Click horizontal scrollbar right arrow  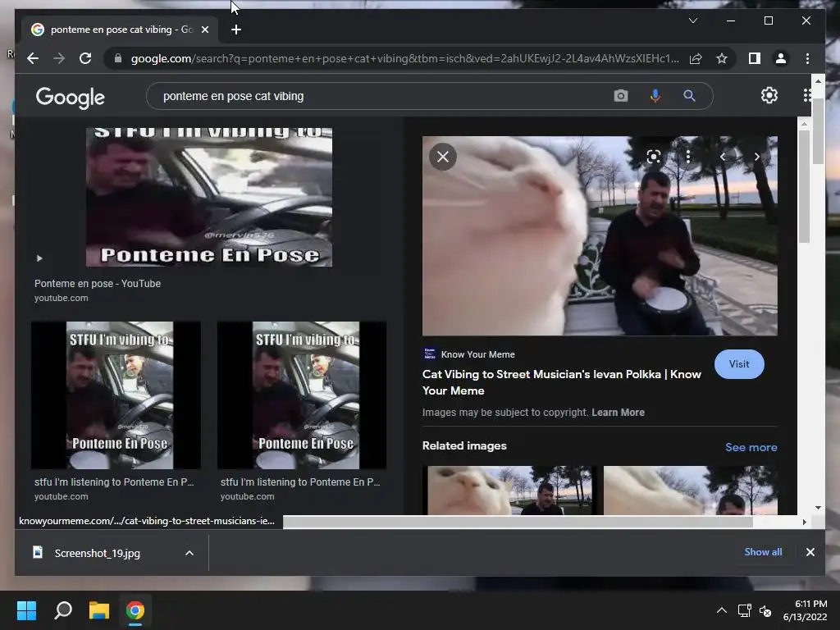(804, 522)
